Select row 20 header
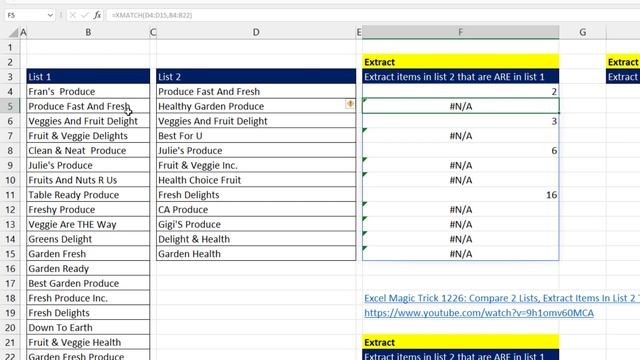 pyautogui.click(x=10, y=327)
